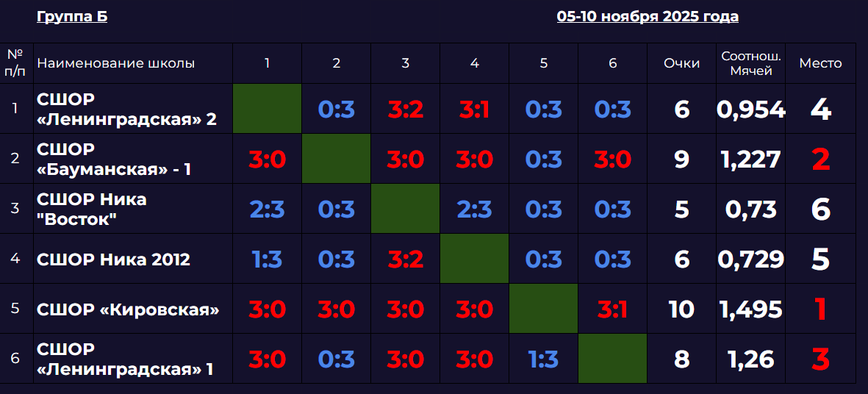868x394 pixels.
Task: Select team СШОР Ника "Восток"
Action: (92, 209)
